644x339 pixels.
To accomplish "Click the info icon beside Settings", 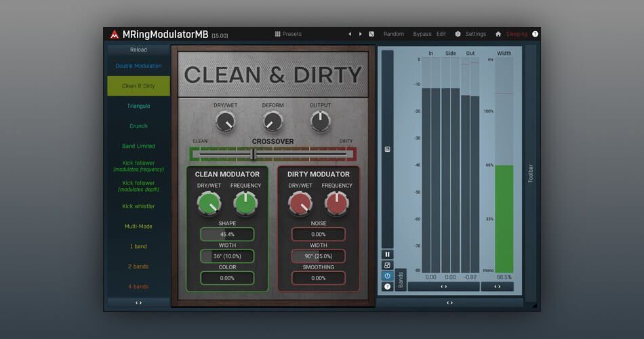I will 458,34.
